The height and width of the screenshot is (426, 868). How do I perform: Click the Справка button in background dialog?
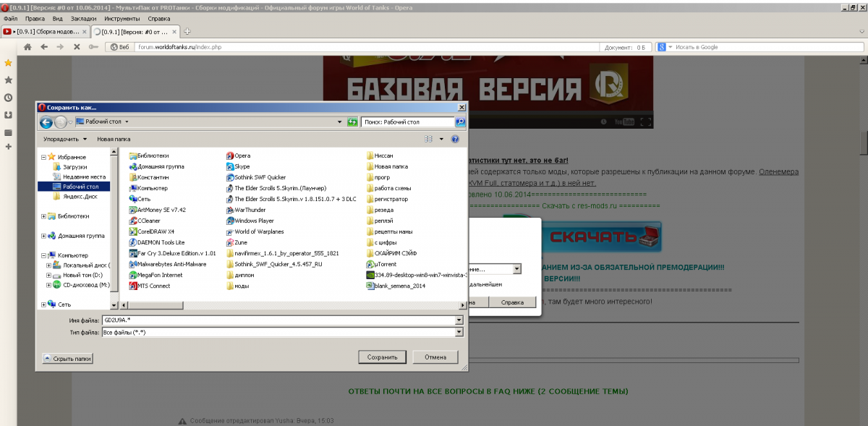pos(512,302)
